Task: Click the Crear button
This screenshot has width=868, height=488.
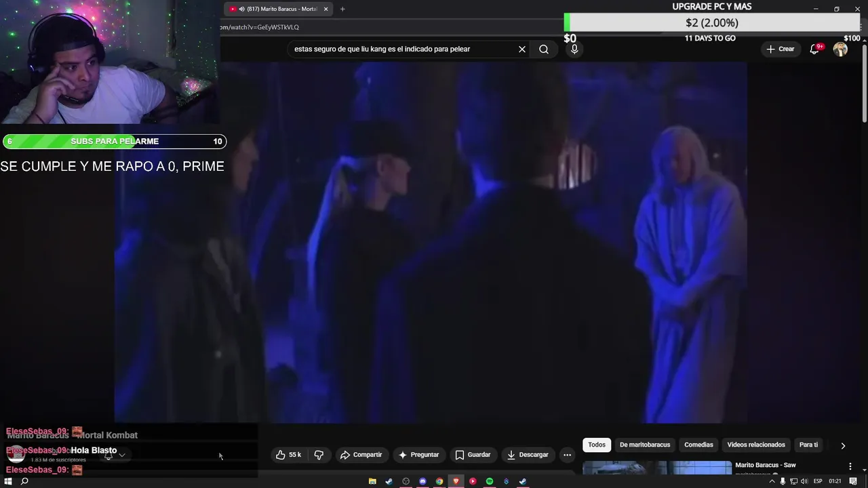Action: (780, 49)
